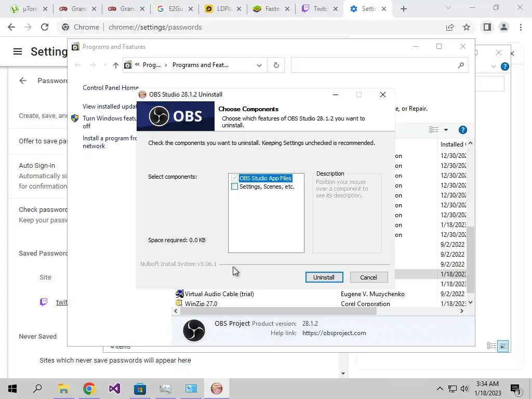Open Chrome's three-dot menu

point(521,27)
